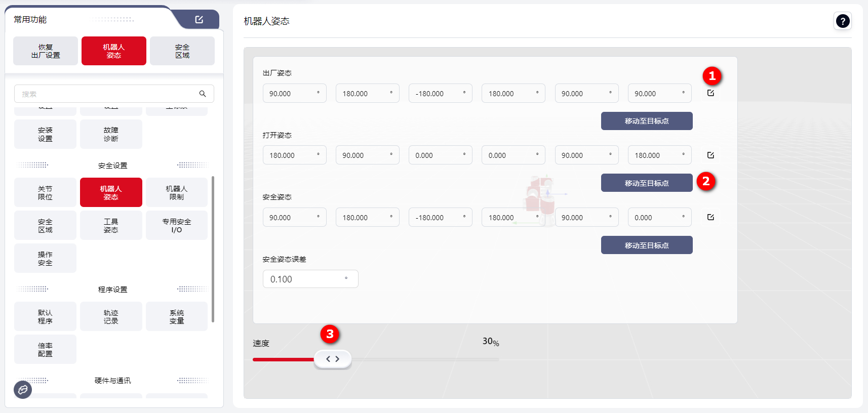Focus the 搜索 search box
The image size is (868, 413).
(106, 94)
